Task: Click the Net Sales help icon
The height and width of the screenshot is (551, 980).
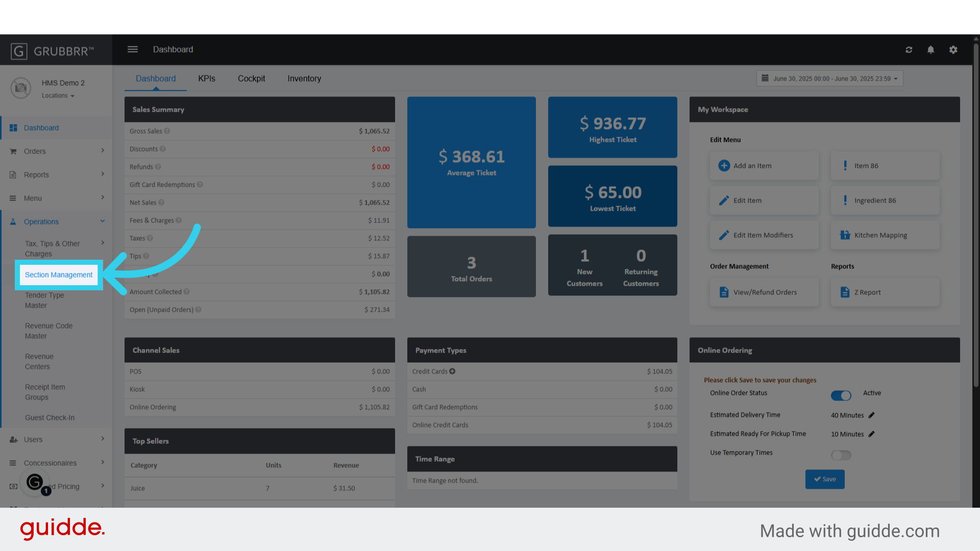Action: (x=161, y=203)
